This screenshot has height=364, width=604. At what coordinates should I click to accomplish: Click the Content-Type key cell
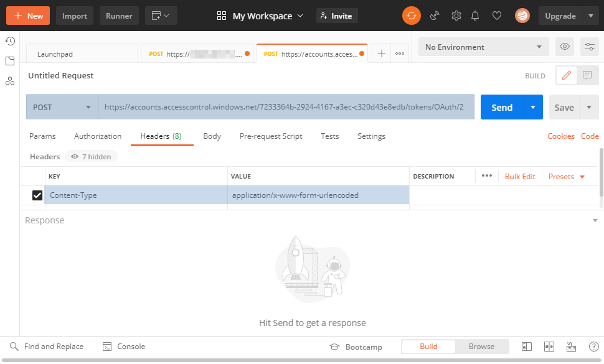click(x=136, y=195)
